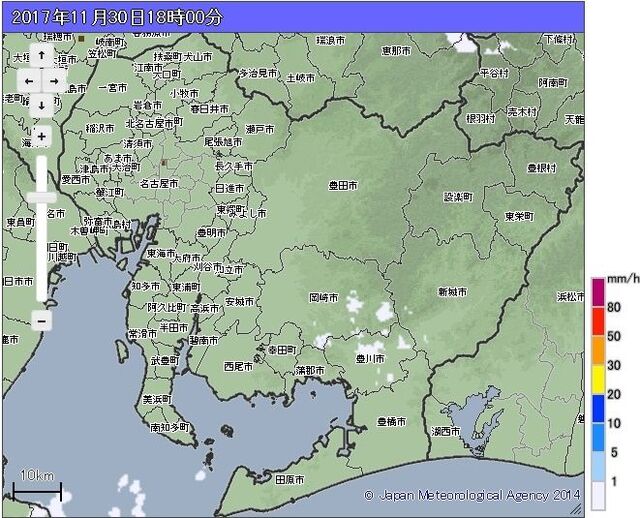This screenshot has width=640, height=518.
Task: Click the 新城市 label on the map
Action: tap(453, 292)
